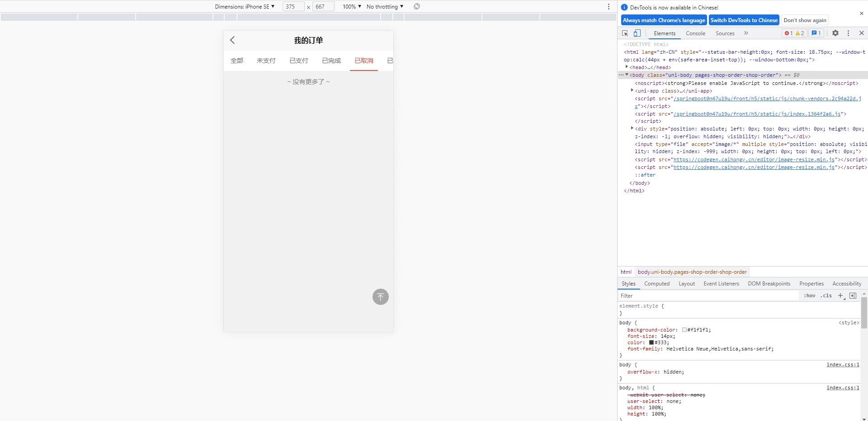The width and height of the screenshot is (868, 421).
Task: Open the DevTools three-dot customize menu
Action: tap(848, 33)
